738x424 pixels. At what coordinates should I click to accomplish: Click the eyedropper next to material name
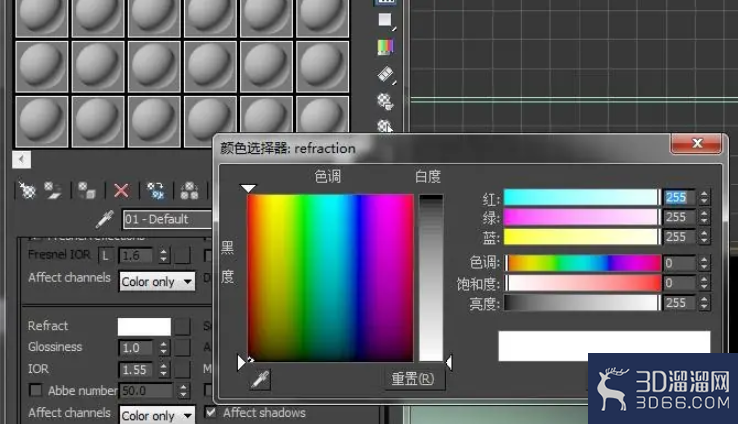(x=104, y=219)
